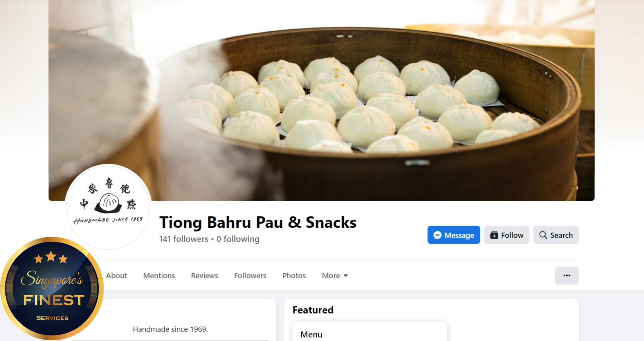Open the About tab
The image size is (644, 341).
pyautogui.click(x=116, y=276)
